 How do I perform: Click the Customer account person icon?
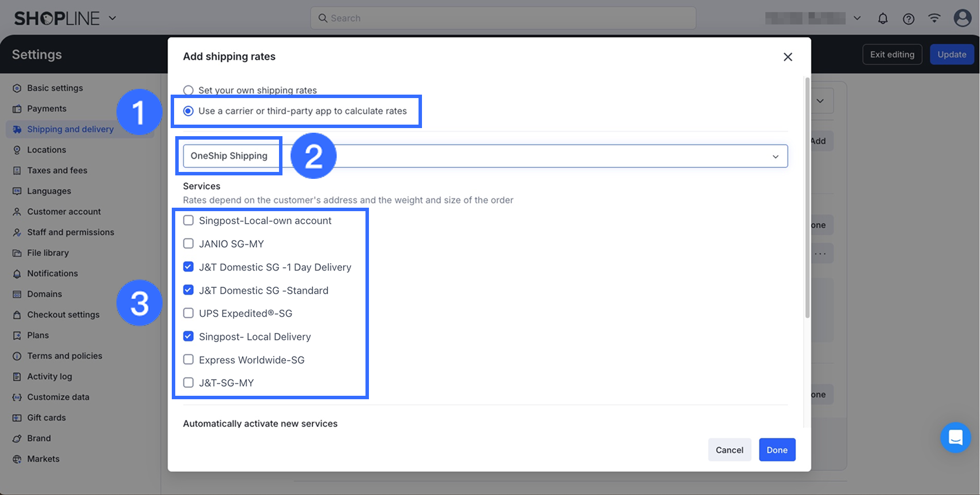[x=17, y=212]
